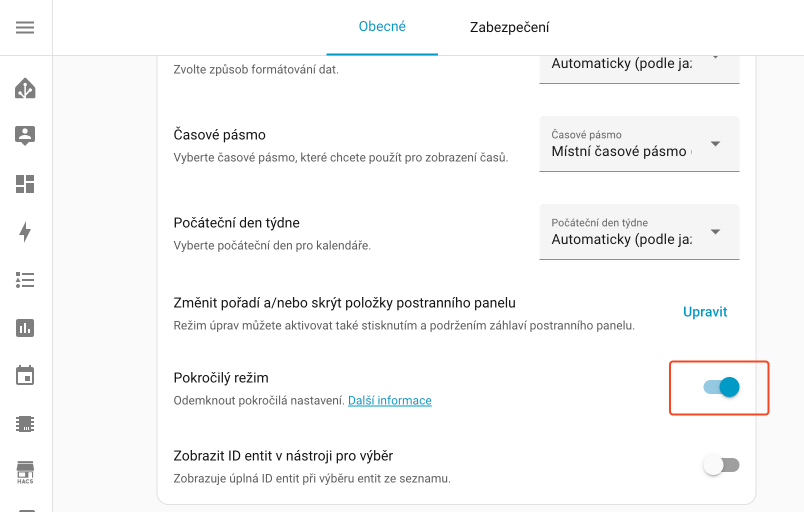The width and height of the screenshot is (804, 512).
Task: Expand the Časové pásmo dropdown
Action: [639, 144]
